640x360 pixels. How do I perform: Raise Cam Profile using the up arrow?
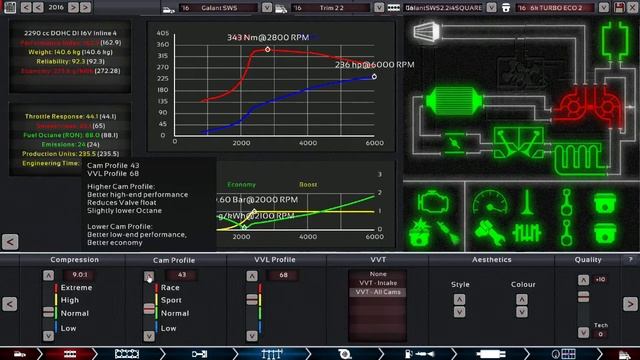pyautogui.click(x=149, y=276)
